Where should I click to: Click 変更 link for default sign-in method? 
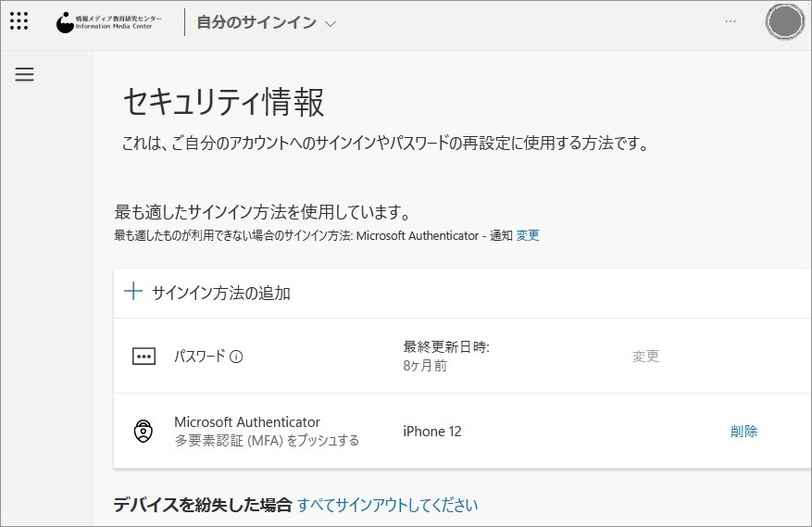click(528, 235)
